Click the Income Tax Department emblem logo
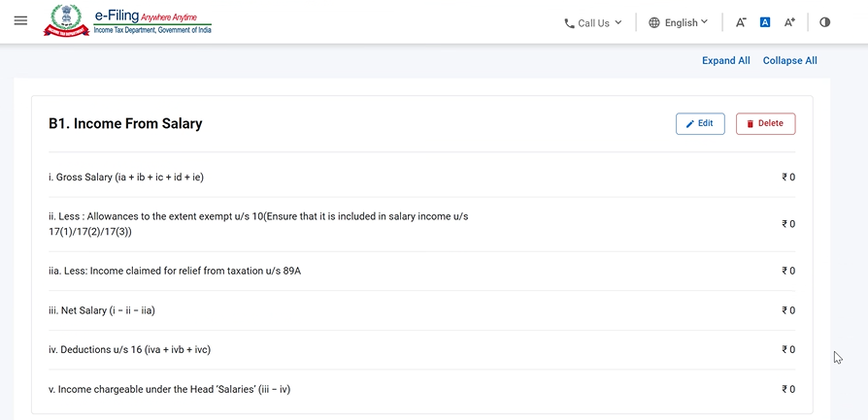868x420 pixels. tap(66, 20)
